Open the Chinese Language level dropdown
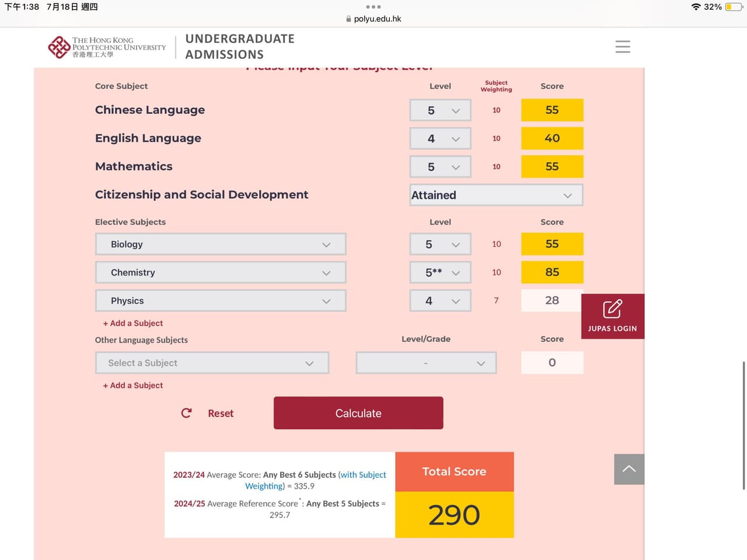Image resolution: width=747 pixels, height=560 pixels. pos(441,110)
